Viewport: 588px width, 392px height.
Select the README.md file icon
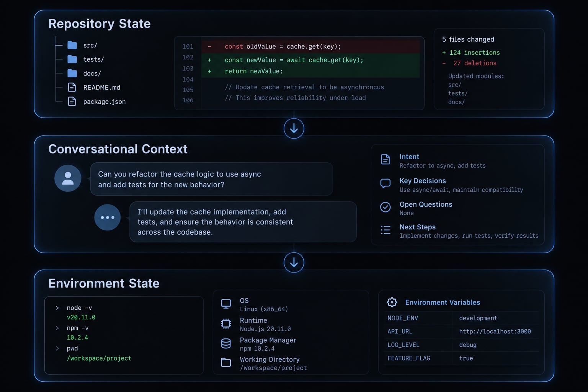[72, 87]
